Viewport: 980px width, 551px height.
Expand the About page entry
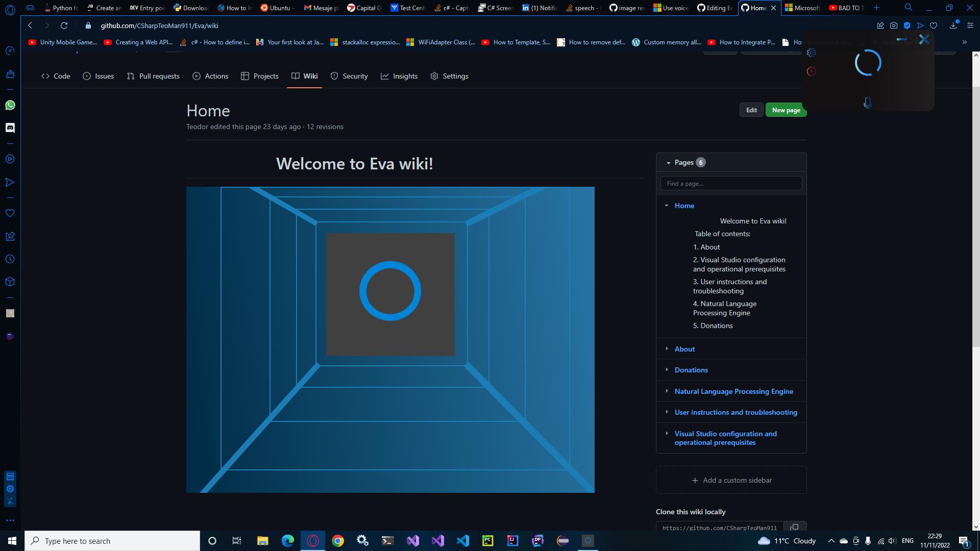667,349
